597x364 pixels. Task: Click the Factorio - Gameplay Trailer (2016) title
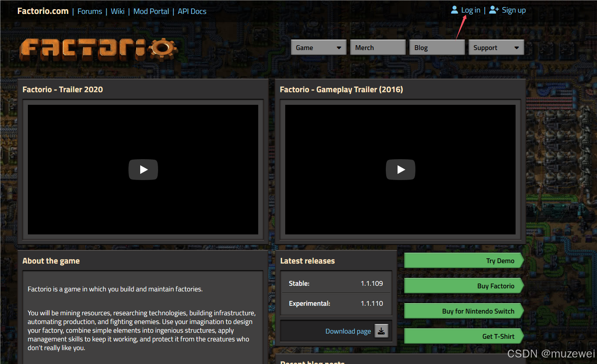pyautogui.click(x=341, y=90)
